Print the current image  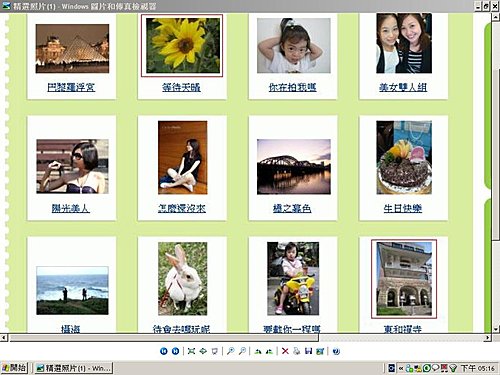[297, 351]
